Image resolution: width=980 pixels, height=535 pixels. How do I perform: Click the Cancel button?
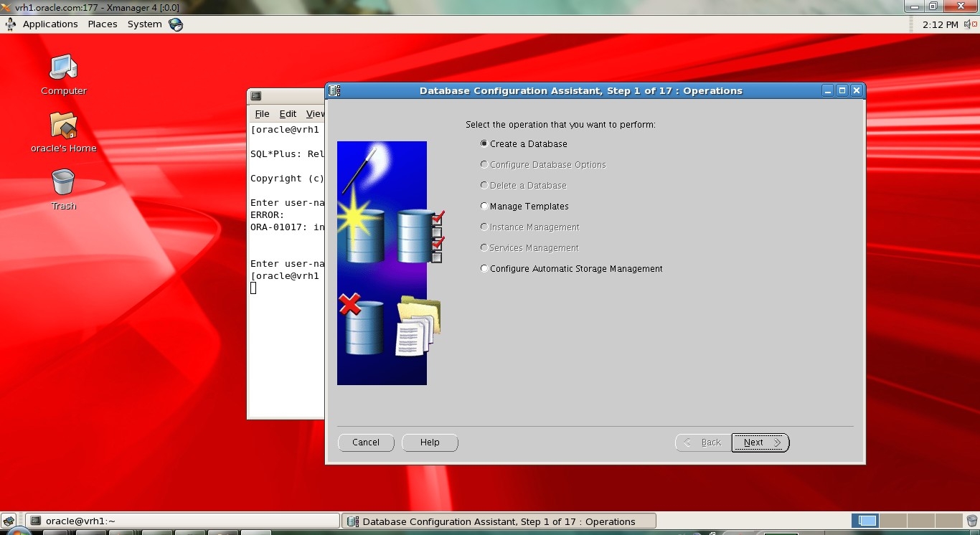(x=366, y=442)
